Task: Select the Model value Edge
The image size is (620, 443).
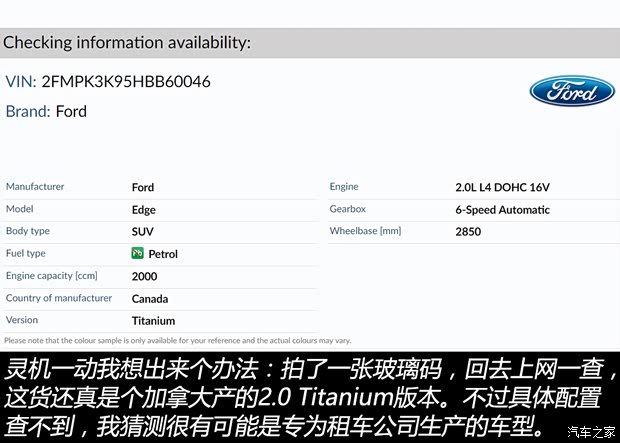Action: 144,210
